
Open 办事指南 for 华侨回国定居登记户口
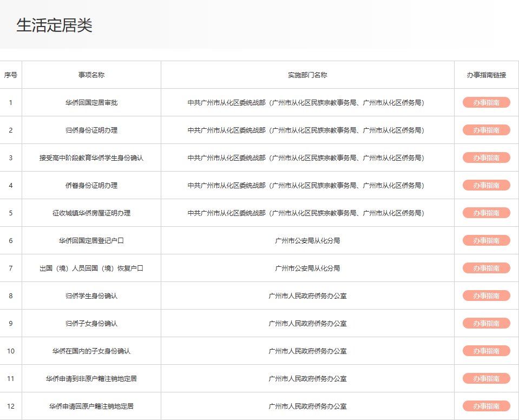(486, 241)
